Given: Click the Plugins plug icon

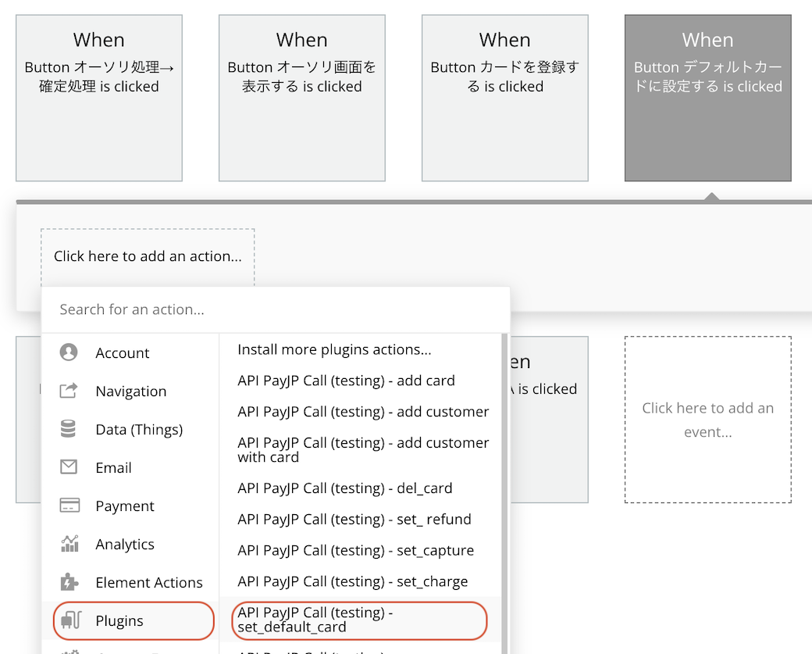Looking at the screenshot, I should point(71,620).
